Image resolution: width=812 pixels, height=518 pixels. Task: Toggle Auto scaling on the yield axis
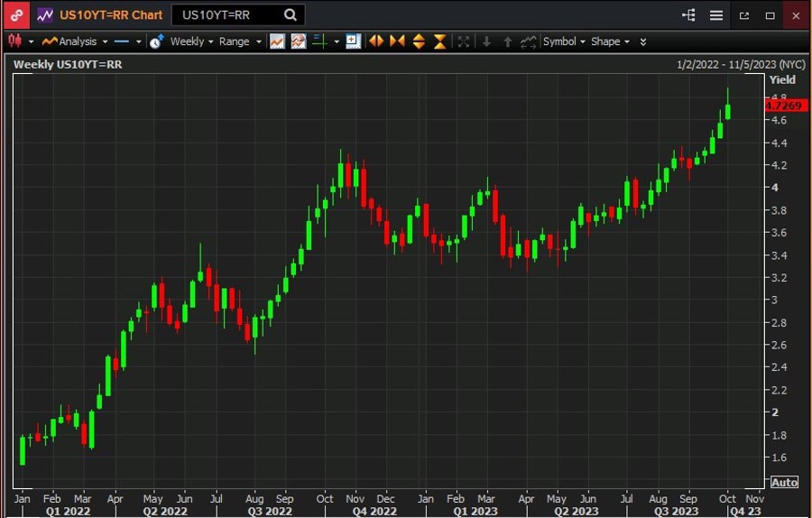(784, 482)
